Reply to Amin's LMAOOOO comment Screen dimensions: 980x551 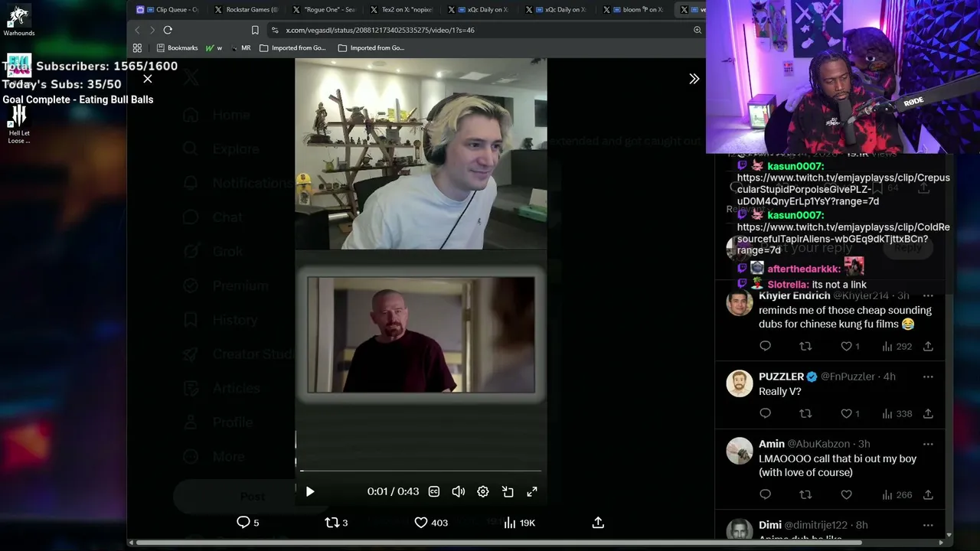coord(765,495)
